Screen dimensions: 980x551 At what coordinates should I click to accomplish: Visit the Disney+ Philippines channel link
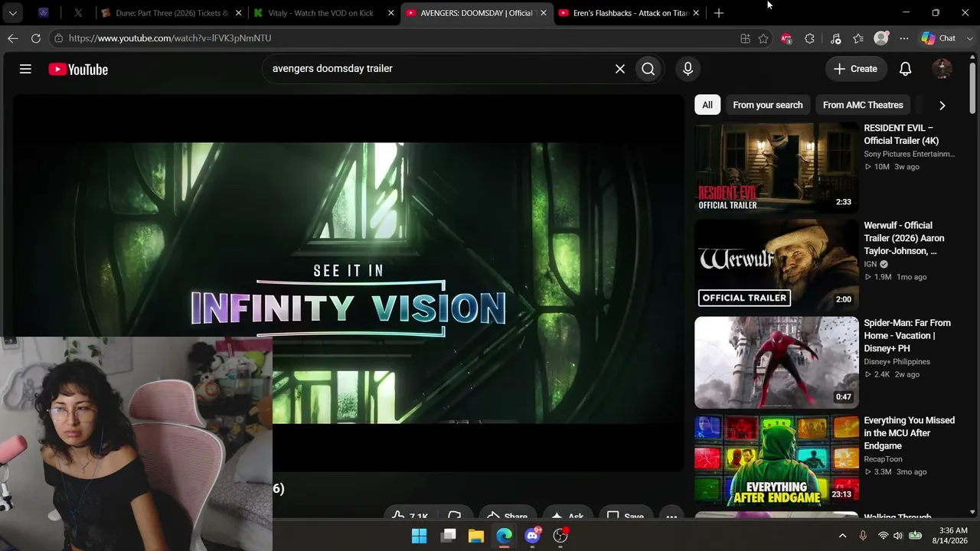coord(897,362)
